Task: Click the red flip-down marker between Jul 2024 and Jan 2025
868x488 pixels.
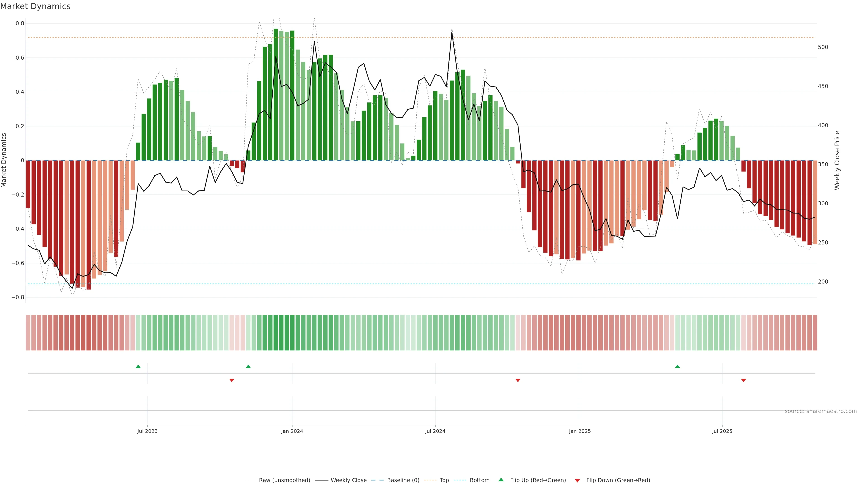Action: tap(518, 380)
